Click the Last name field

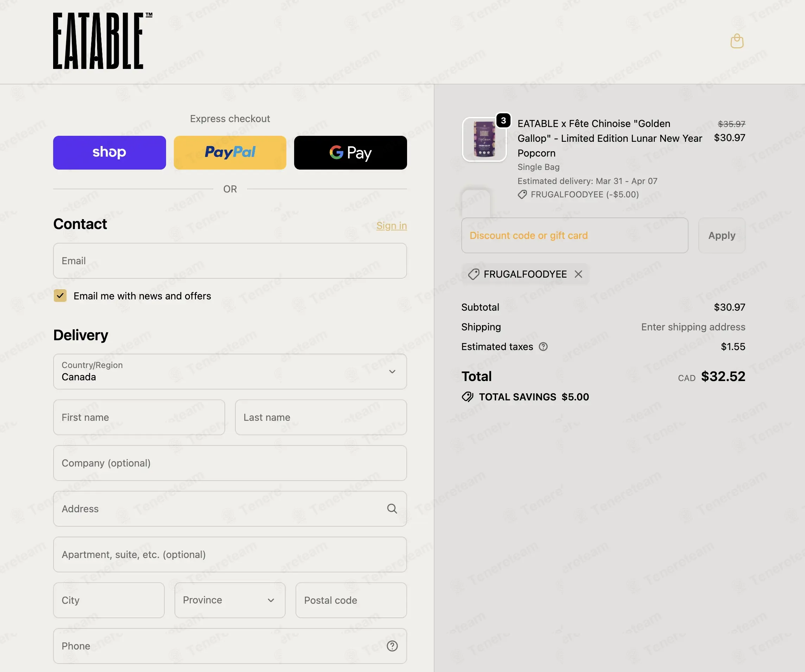[x=321, y=417]
